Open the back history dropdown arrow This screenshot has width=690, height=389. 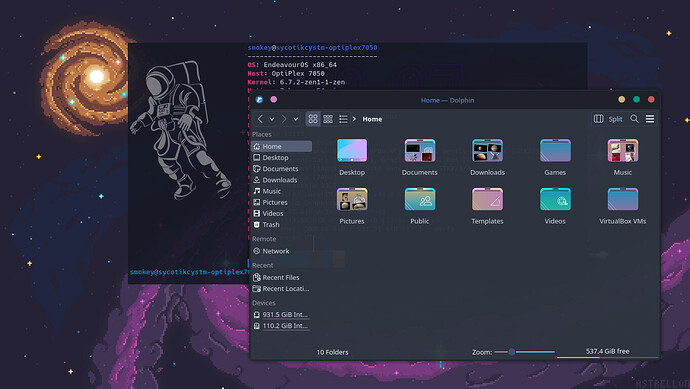[x=272, y=119]
